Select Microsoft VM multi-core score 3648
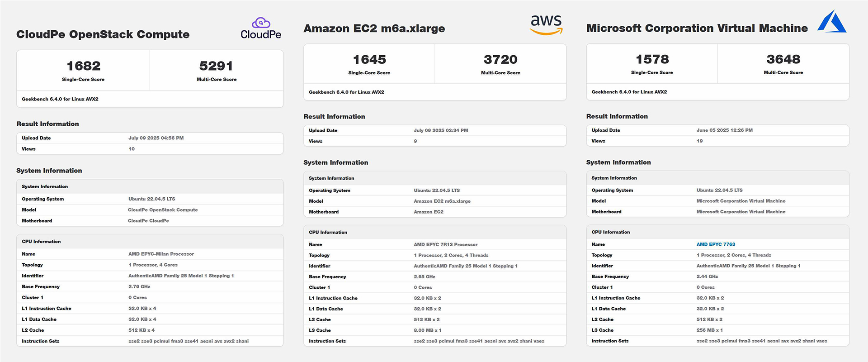 (783, 59)
